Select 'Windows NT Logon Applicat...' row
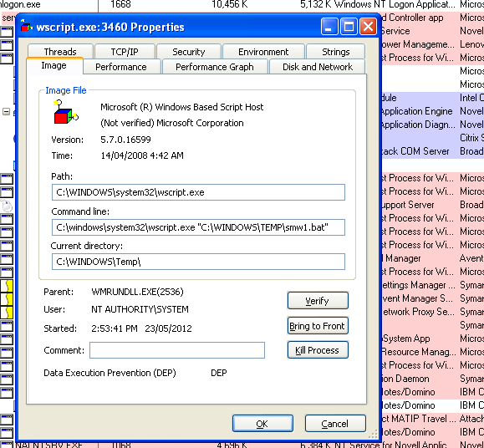The image size is (484, 448). click(x=242, y=5)
